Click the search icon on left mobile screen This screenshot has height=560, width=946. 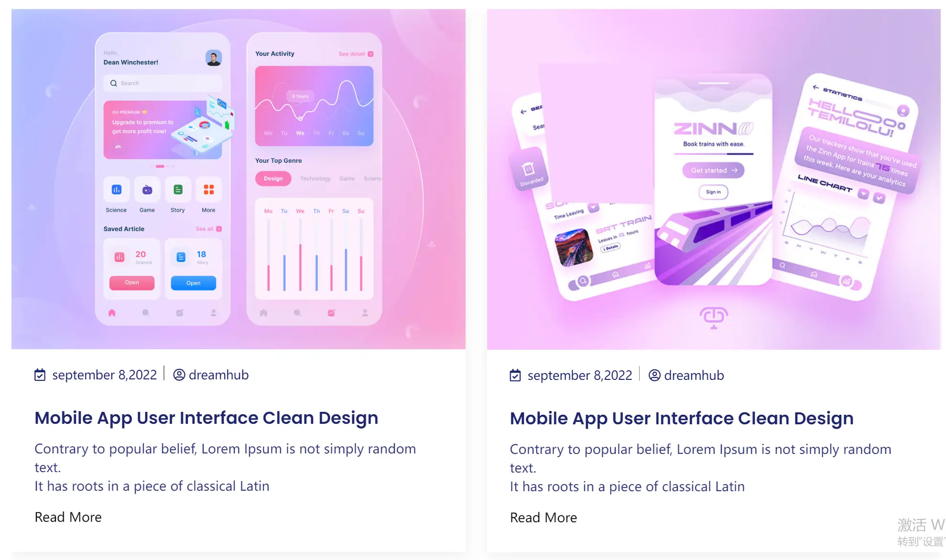(114, 83)
